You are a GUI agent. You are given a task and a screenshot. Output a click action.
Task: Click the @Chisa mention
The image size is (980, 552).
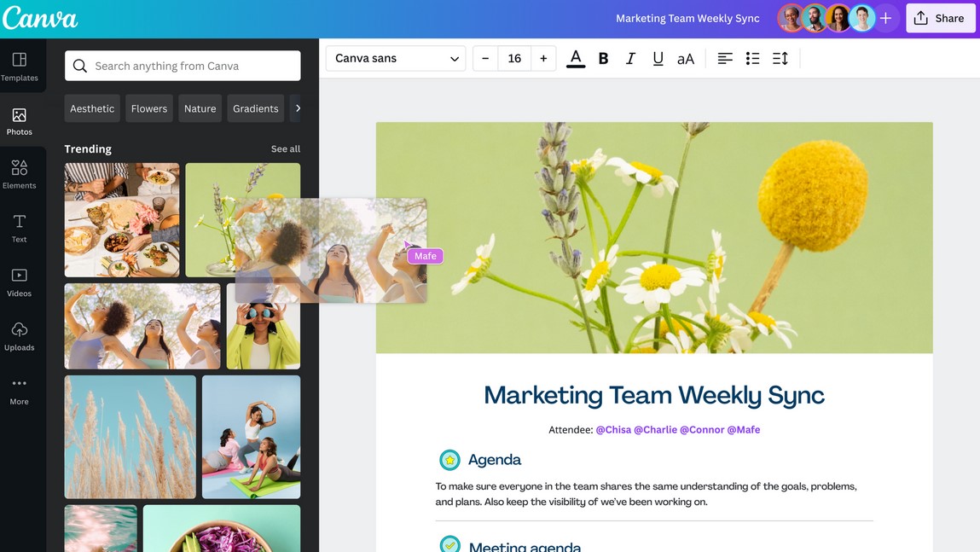pos(613,430)
